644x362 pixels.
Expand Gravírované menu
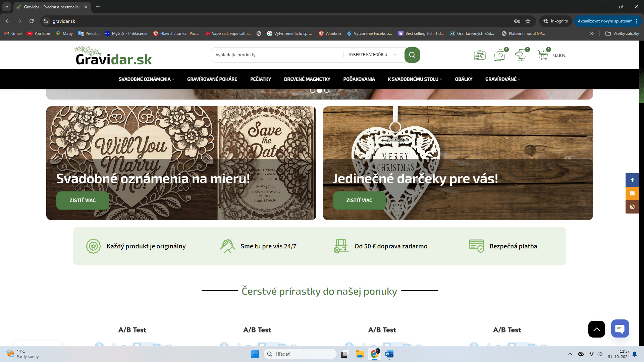point(503,79)
